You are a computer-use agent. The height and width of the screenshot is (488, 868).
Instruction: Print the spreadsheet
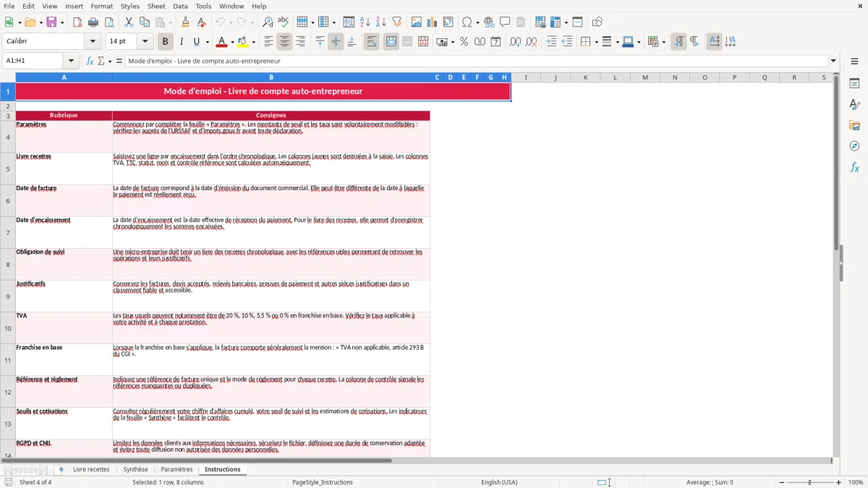[x=93, y=22]
